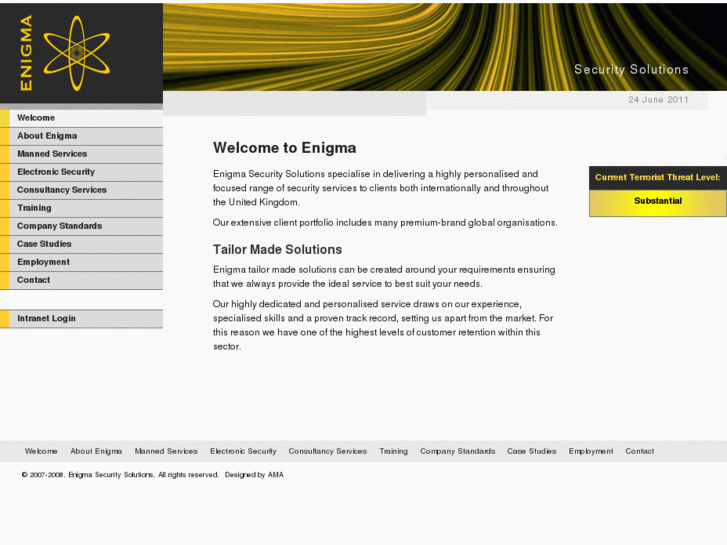Select Manned Services in the sidebar menu
The image size is (727, 545).
pyautogui.click(x=82, y=154)
